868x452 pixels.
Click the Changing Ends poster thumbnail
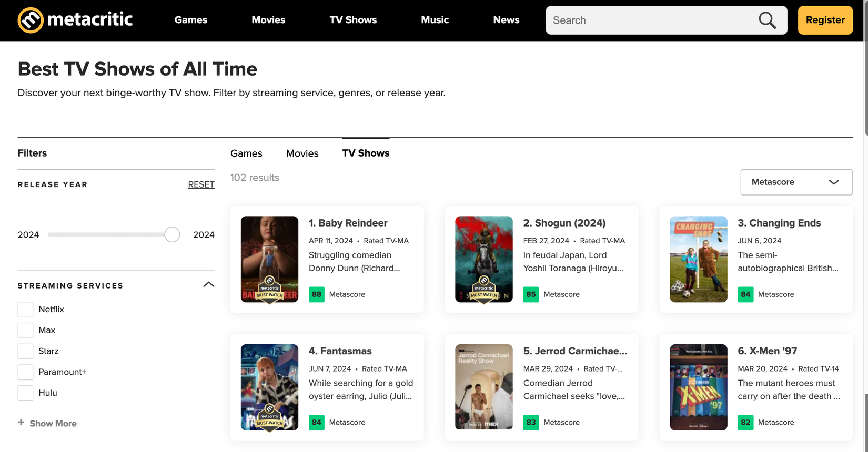tap(699, 259)
